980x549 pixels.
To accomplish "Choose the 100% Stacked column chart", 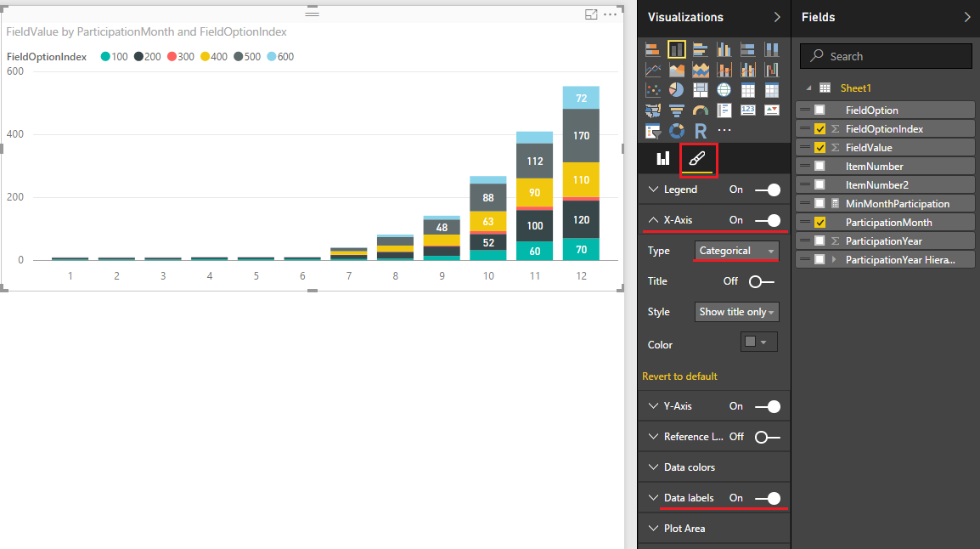I will 772,49.
